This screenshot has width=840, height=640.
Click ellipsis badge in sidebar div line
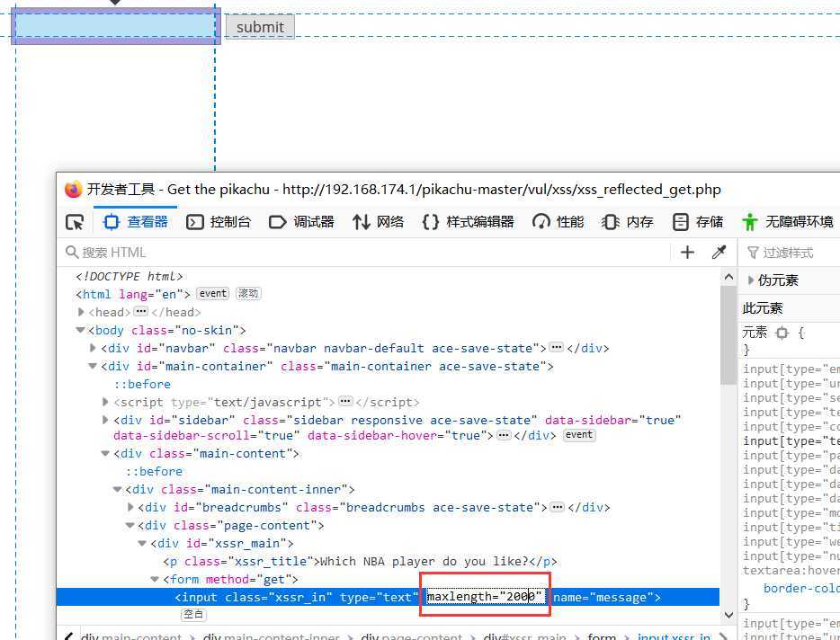pyautogui.click(x=504, y=435)
